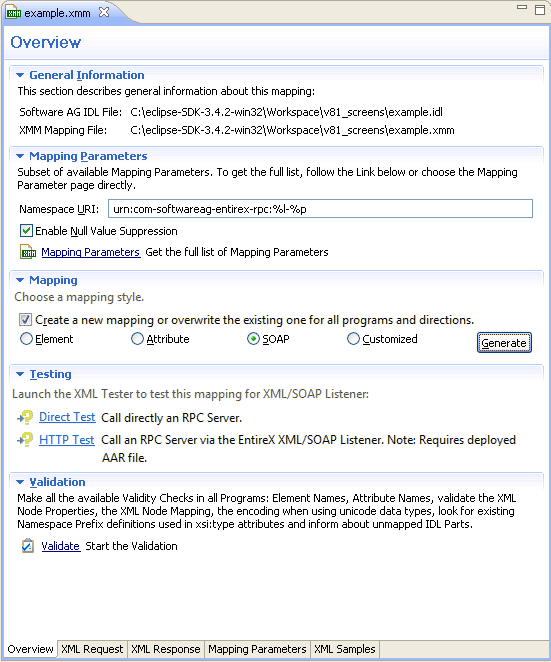Start validation via the Validate link
This screenshot has width=551, height=662.
click(x=61, y=546)
